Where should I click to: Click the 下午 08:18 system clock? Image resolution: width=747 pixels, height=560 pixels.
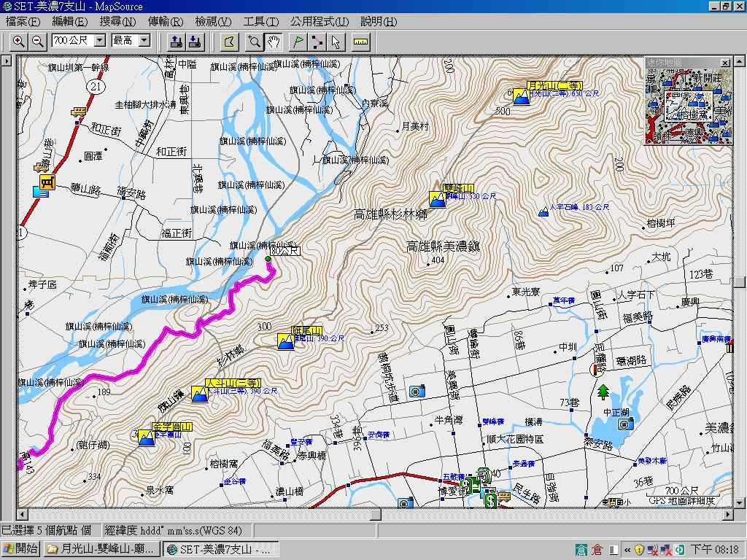(715, 550)
